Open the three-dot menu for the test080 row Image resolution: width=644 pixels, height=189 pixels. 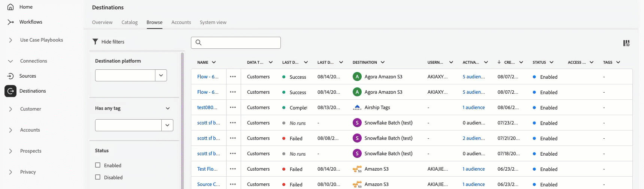(x=233, y=108)
